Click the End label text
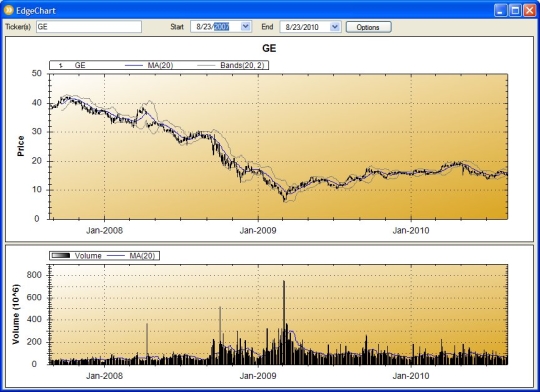 [267, 27]
